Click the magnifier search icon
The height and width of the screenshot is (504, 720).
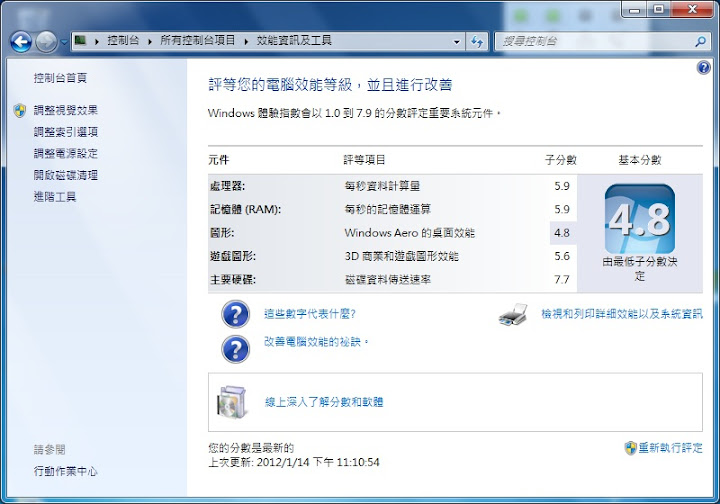point(700,42)
